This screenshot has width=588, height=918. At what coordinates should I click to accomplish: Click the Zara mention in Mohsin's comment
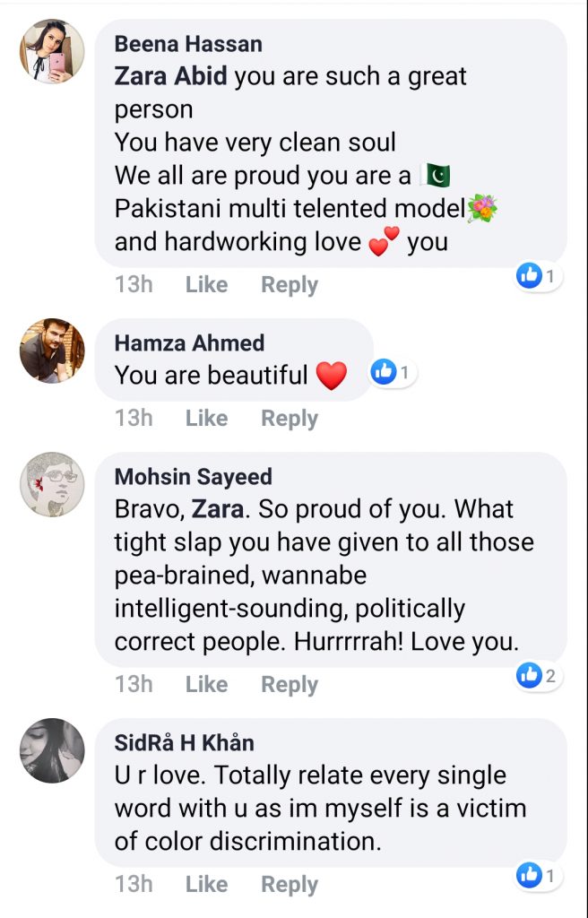pyautogui.click(x=218, y=509)
